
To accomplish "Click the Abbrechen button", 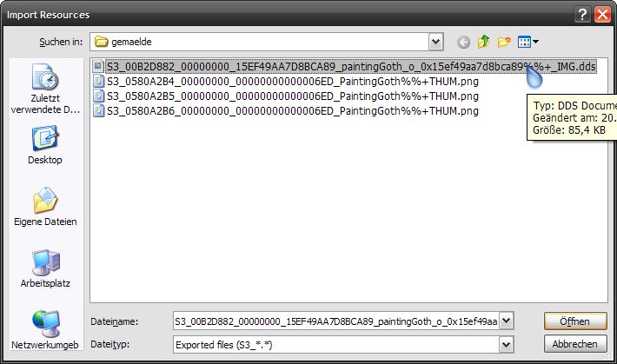I will 575,345.
